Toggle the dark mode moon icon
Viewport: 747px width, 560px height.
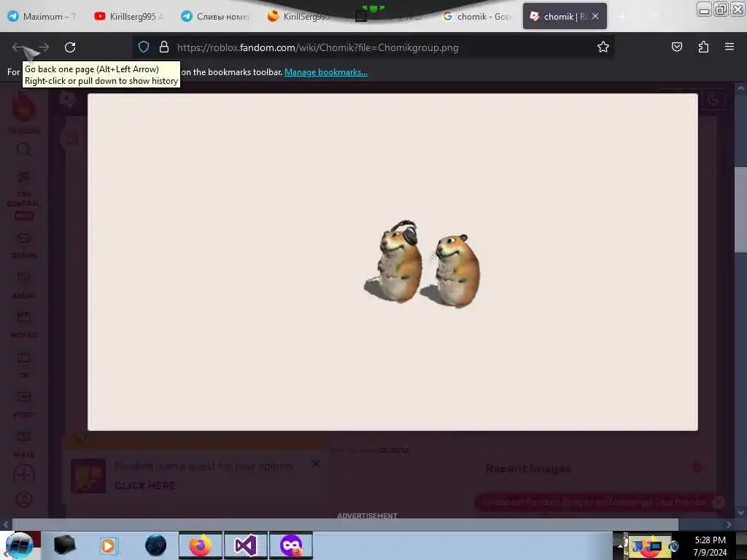pyautogui.click(x=713, y=99)
